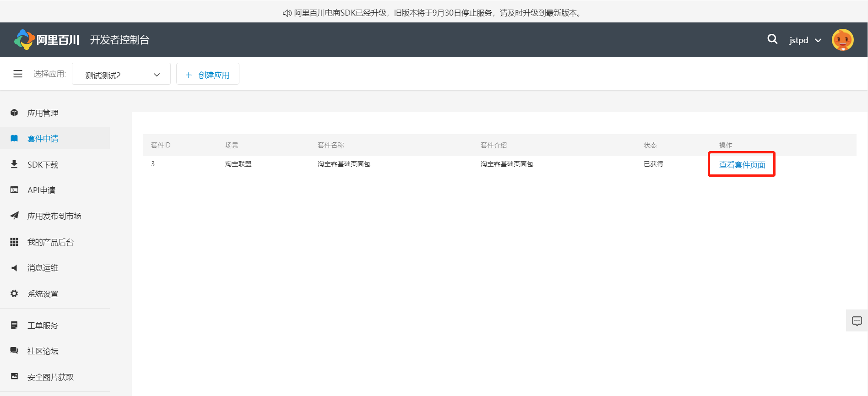Open the search magnifier icon
Viewport: 868px width, 396px height.
tap(772, 39)
